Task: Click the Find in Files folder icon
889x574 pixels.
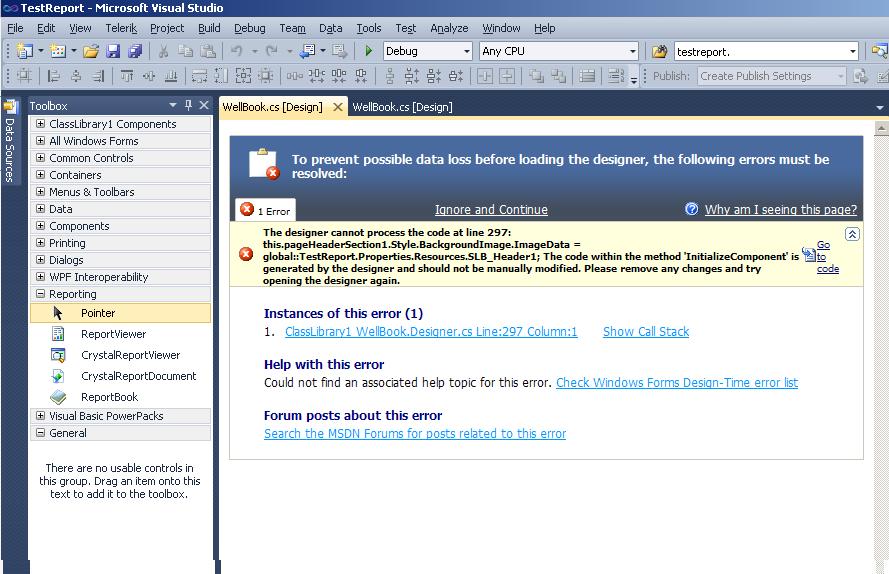Action: [659, 52]
